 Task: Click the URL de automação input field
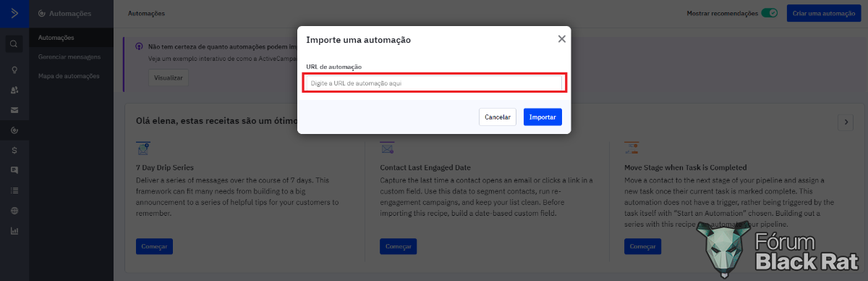(434, 83)
